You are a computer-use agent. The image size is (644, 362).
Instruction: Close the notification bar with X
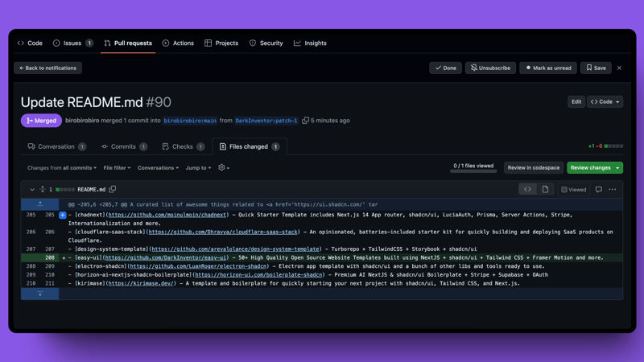click(619, 68)
